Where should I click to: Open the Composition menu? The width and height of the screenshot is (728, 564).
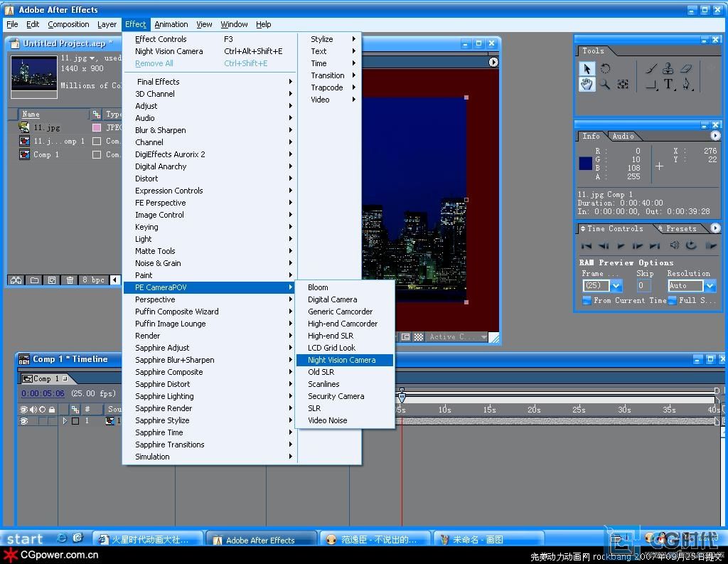(68, 24)
